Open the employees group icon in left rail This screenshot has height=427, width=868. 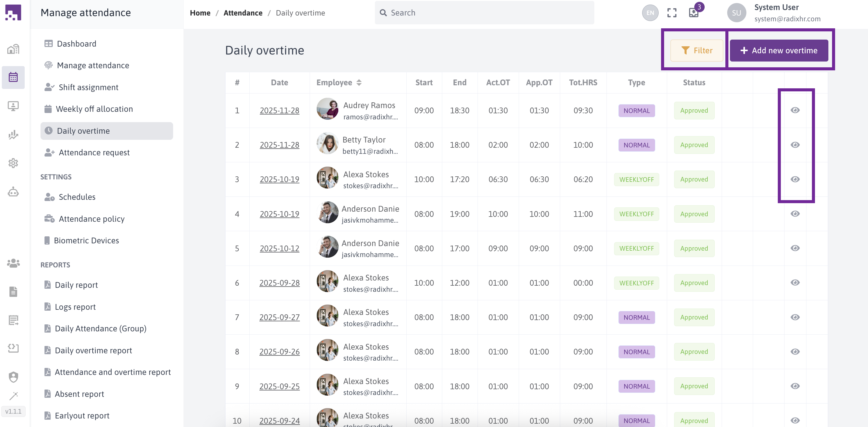coord(13,263)
